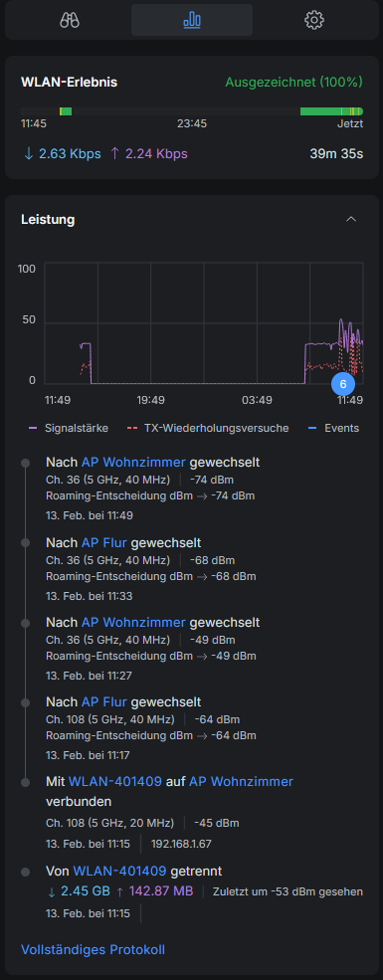Open AP Flur link in 11:33 event
The height and width of the screenshot is (980, 383).
click(104, 542)
